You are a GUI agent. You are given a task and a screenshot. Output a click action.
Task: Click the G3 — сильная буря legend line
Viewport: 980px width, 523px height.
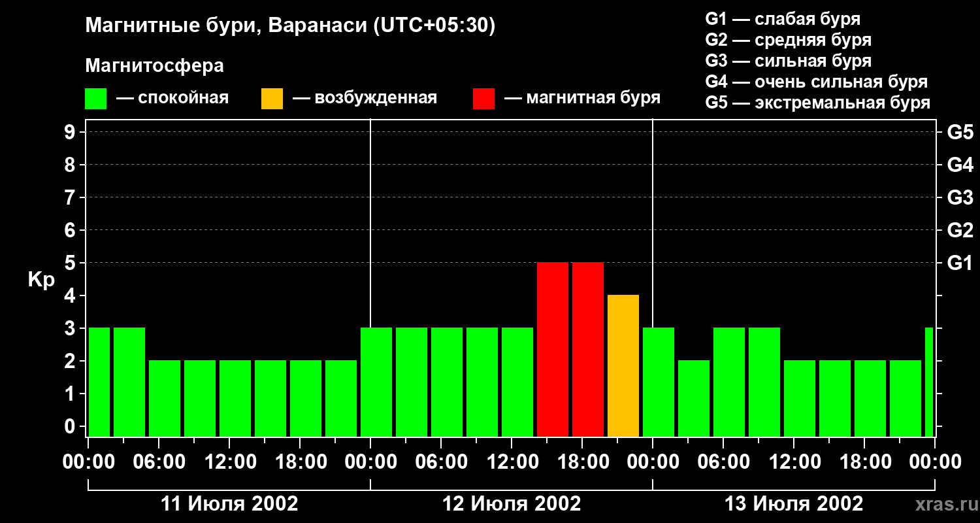coord(788,61)
